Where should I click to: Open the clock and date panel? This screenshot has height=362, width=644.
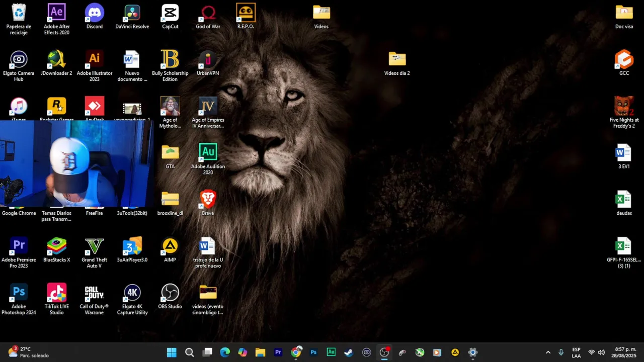624,352
